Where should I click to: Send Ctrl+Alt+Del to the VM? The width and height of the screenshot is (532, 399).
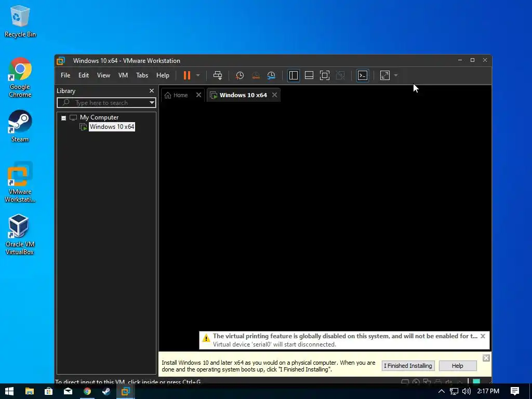pos(218,75)
